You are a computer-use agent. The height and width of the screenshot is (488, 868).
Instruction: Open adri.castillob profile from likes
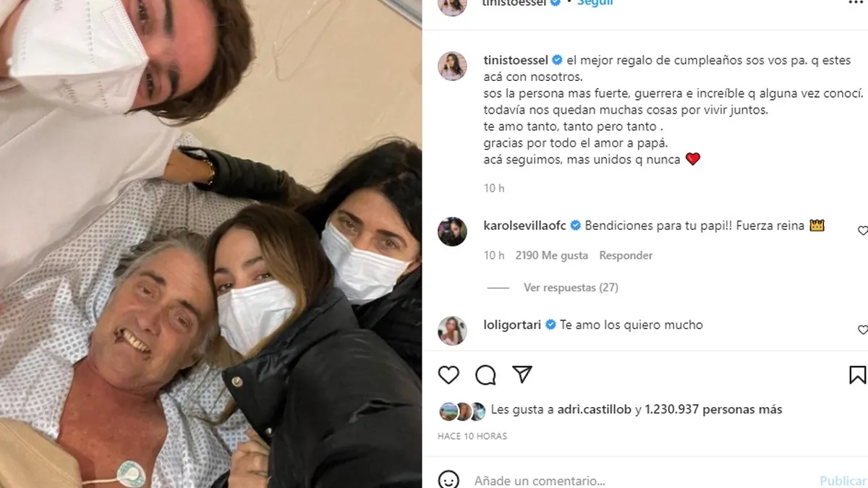point(595,410)
